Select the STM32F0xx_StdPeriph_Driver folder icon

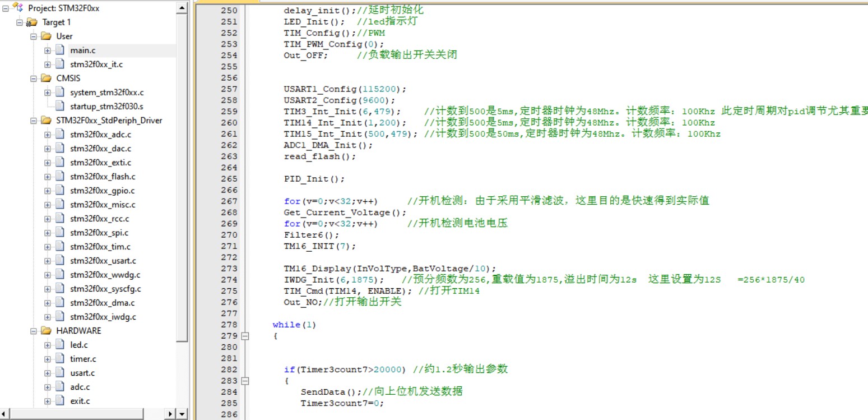(46, 121)
